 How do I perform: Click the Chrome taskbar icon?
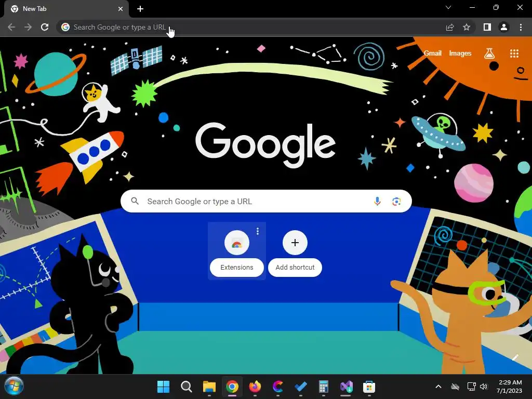[232, 387]
